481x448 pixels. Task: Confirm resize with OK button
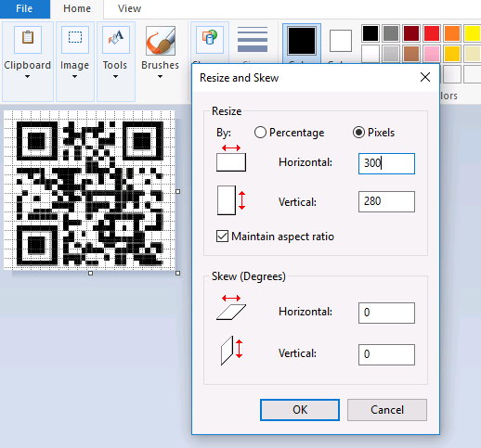[x=300, y=410]
